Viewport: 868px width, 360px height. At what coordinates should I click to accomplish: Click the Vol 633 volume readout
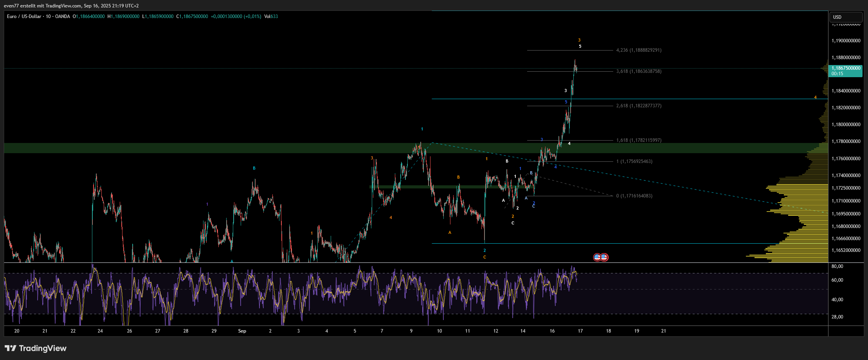coord(271,16)
